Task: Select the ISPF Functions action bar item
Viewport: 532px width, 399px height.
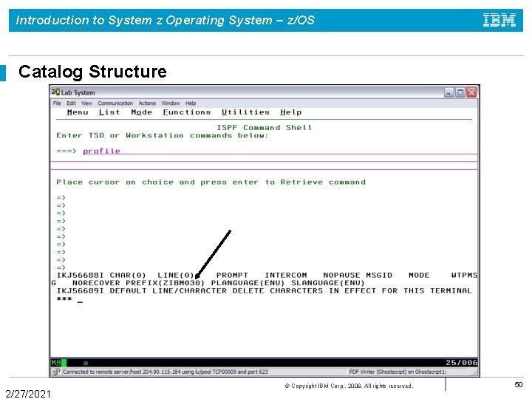Action: [187, 112]
